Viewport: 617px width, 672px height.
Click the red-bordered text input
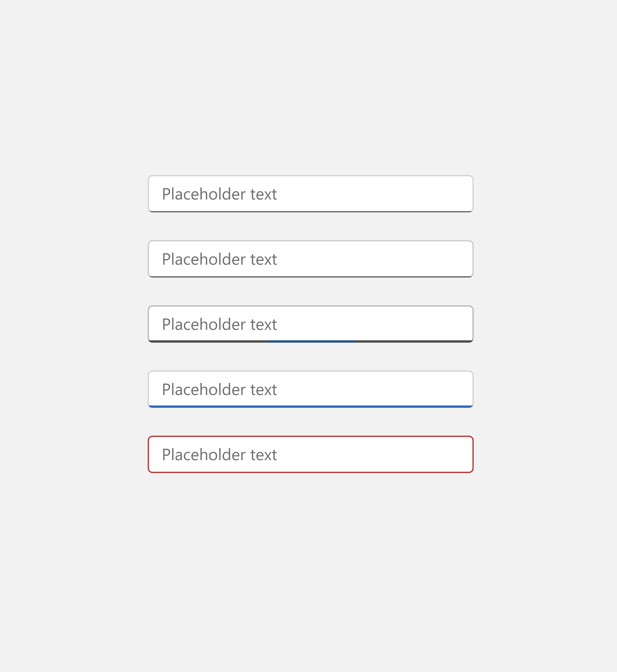(310, 454)
